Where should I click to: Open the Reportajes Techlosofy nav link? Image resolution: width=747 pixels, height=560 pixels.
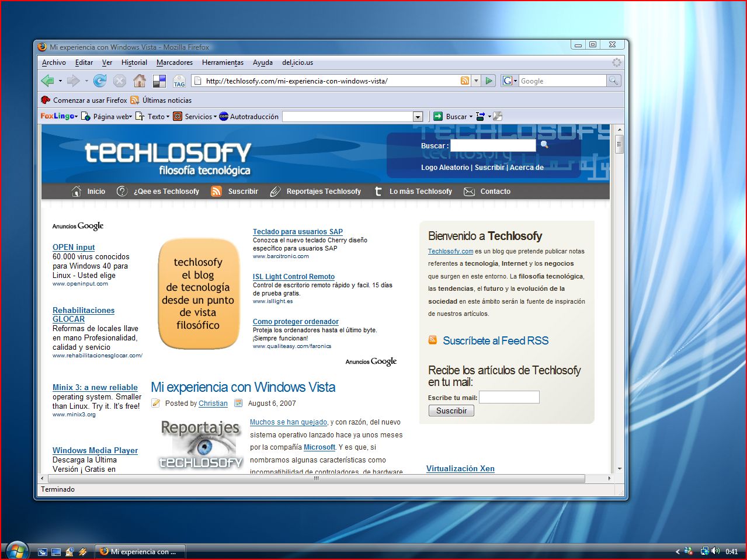click(x=324, y=191)
